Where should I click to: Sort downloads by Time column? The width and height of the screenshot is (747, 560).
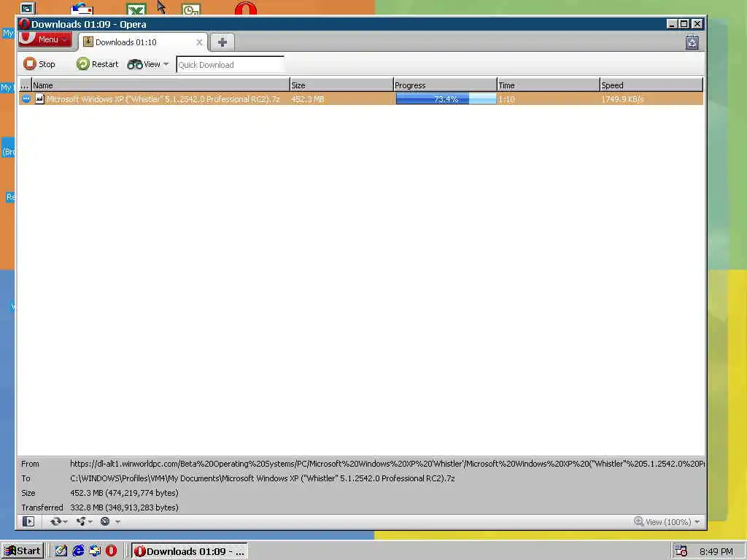point(549,85)
